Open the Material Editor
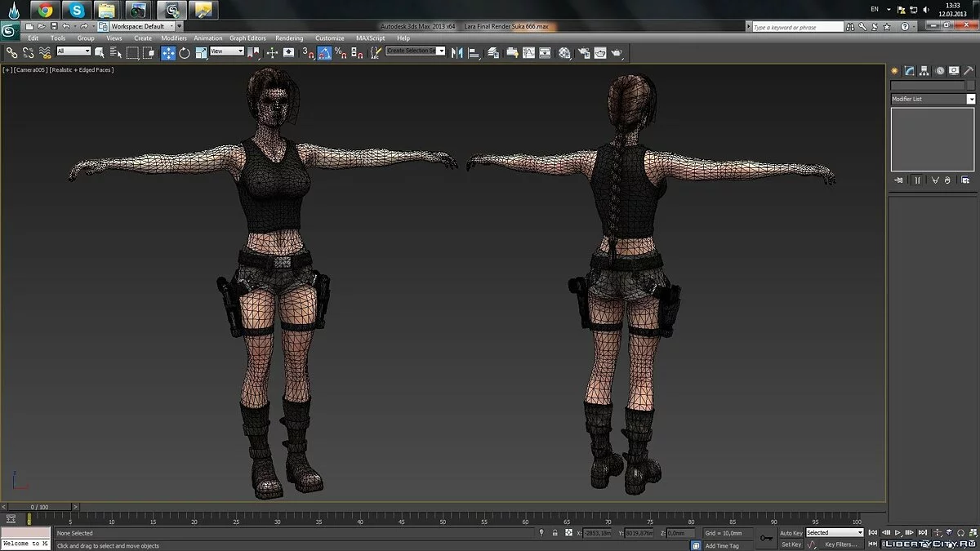 564,52
